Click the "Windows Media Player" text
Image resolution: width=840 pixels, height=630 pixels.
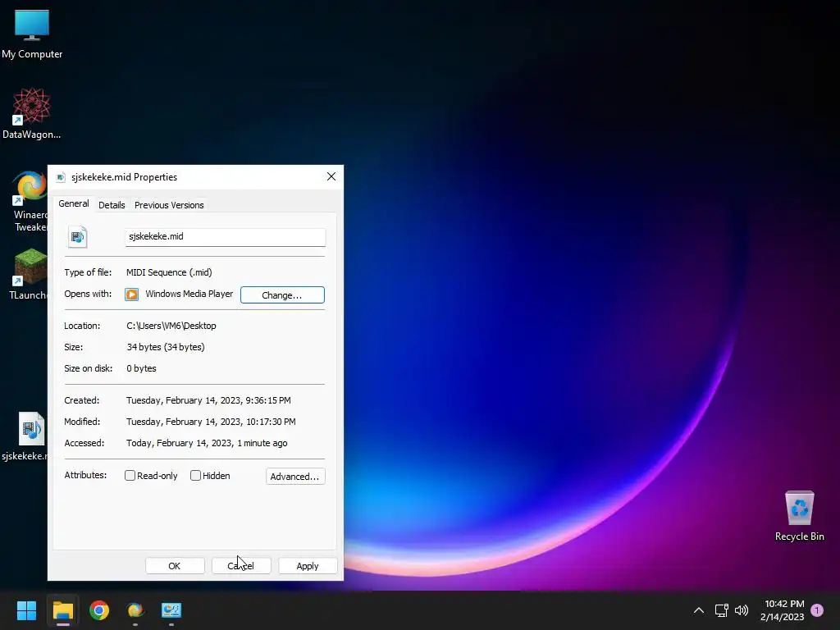[189, 294]
